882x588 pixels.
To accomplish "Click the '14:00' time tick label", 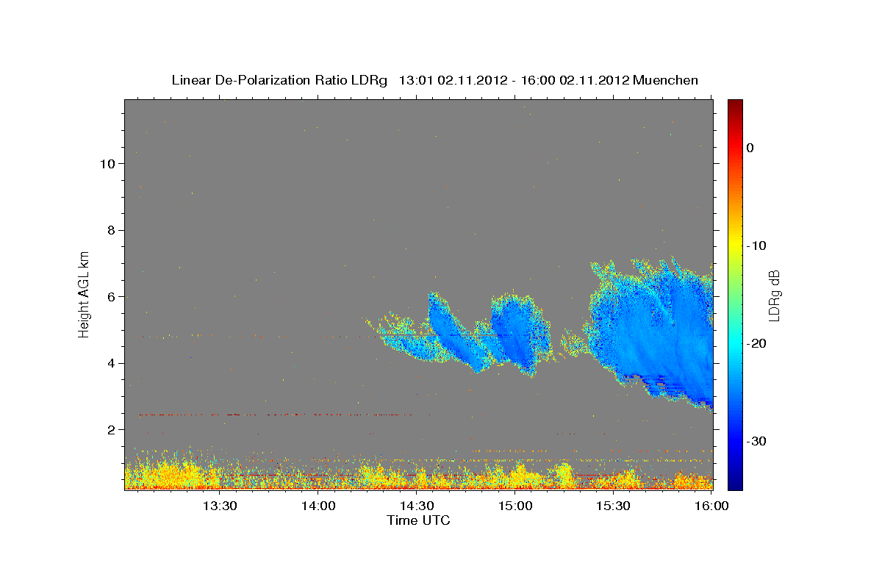I will pos(318,506).
